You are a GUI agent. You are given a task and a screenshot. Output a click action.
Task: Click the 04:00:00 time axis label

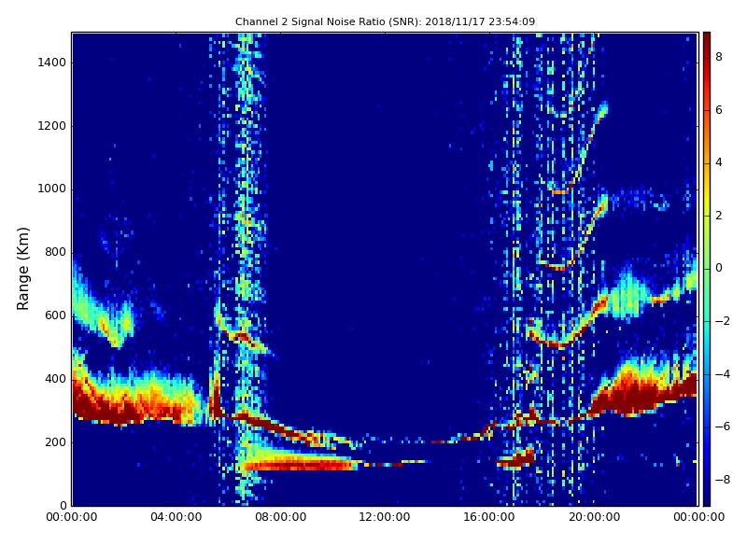(x=176, y=517)
